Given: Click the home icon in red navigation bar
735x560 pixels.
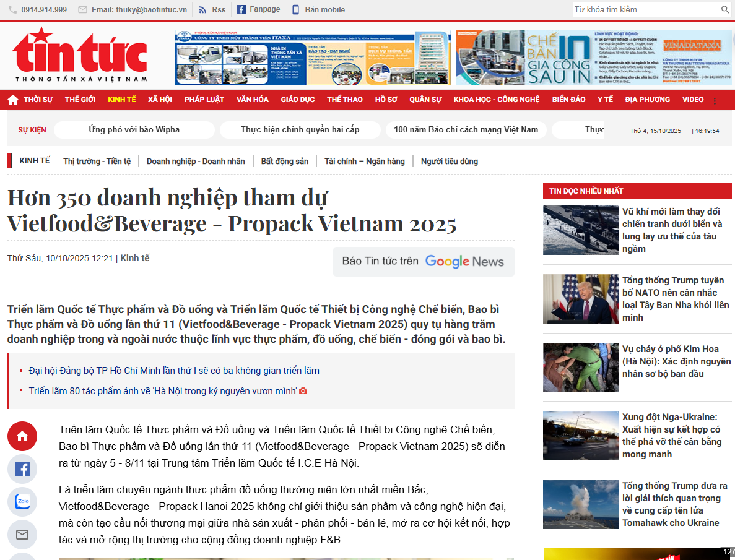Looking at the screenshot, I should pyautogui.click(x=13, y=100).
